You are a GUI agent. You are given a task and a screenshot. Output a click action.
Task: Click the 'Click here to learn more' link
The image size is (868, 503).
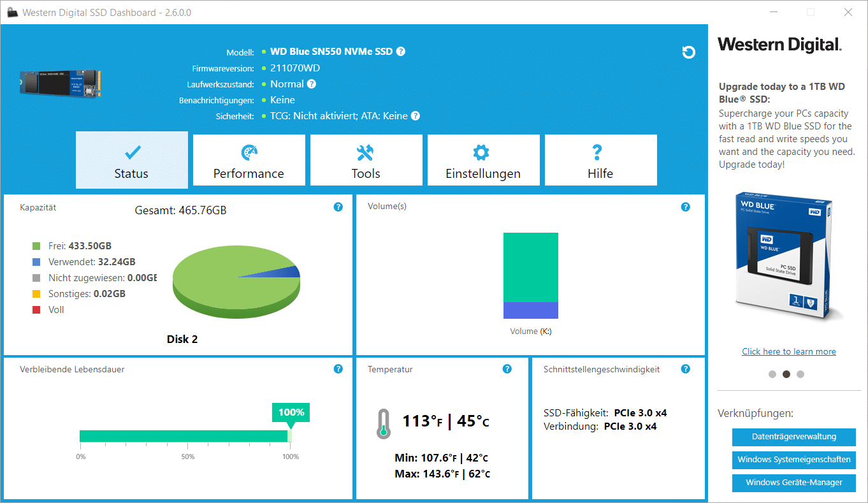(788, 351)
